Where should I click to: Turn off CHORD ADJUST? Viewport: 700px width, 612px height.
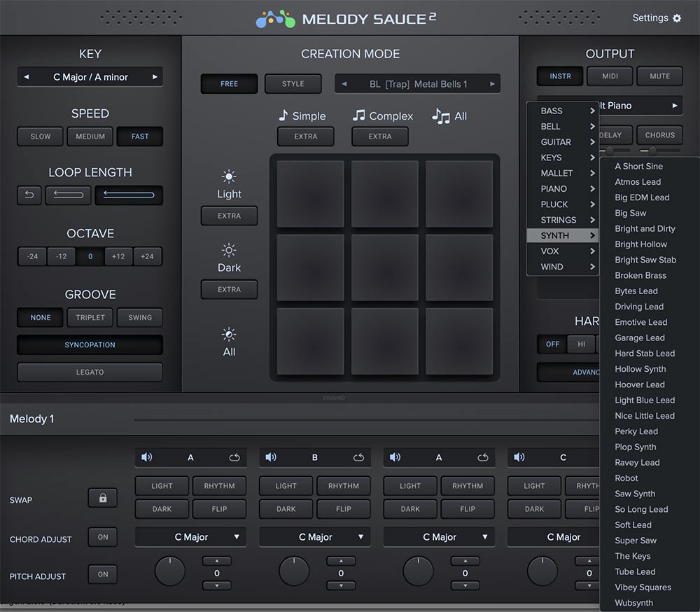102,537
